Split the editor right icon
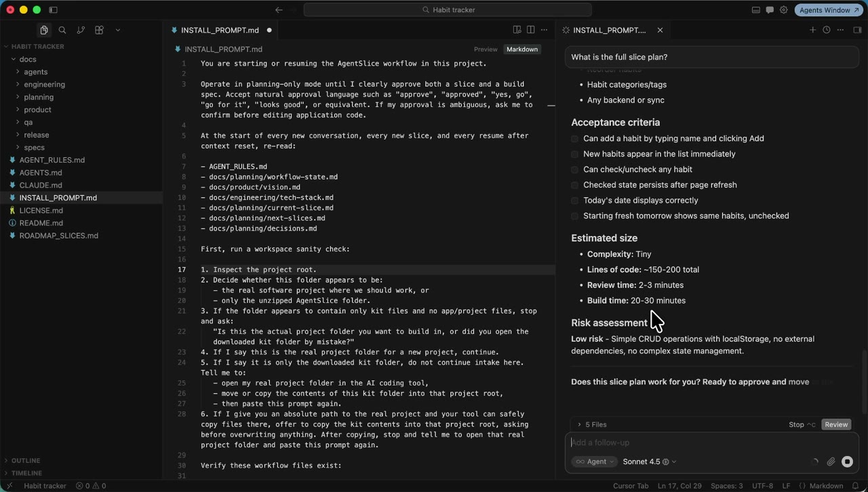This screenshot has height=492, width=868. coord(530,30)
